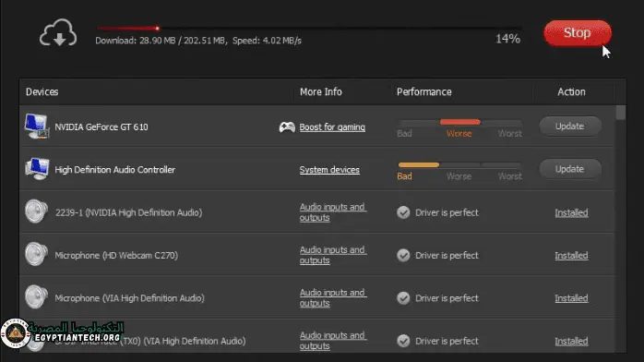644x362 pixels.
Task: Click Driver is perfect text in HD Webcam C270 row
Action: 447,255
